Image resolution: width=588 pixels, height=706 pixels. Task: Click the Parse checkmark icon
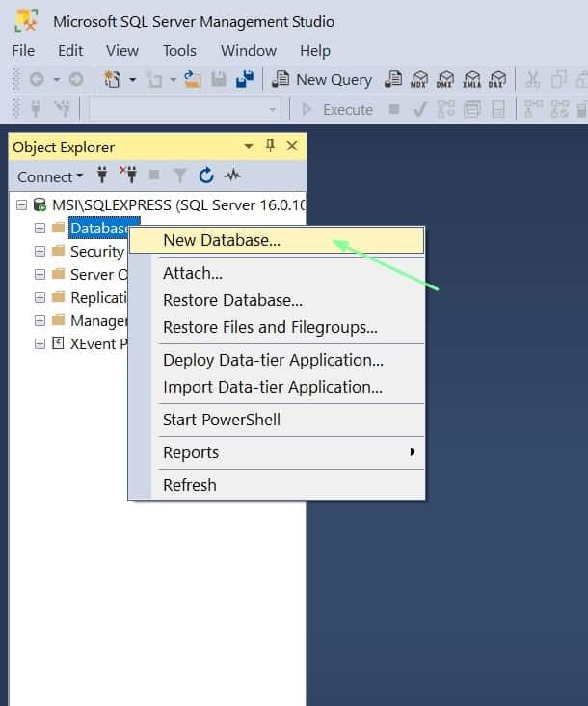click(419, 109)
